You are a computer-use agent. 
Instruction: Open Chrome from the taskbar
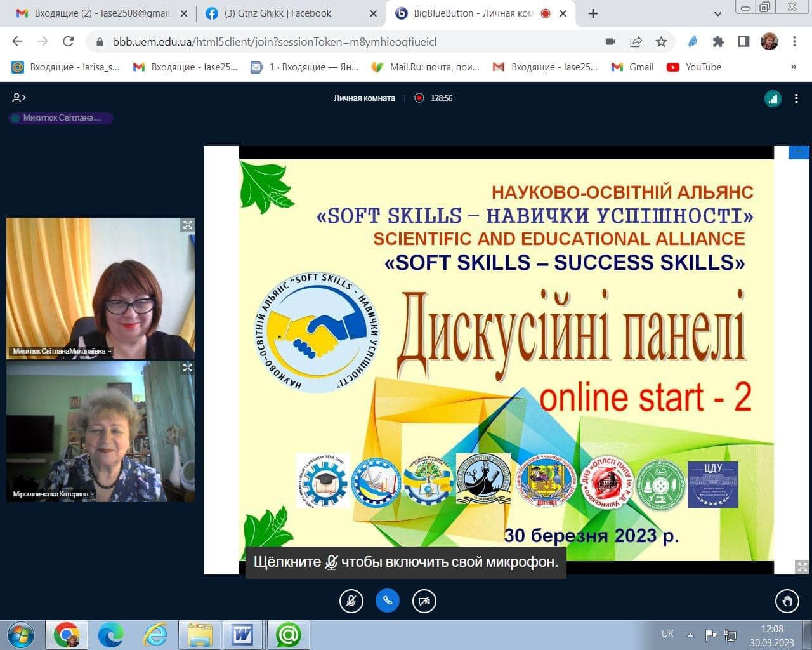67,635
